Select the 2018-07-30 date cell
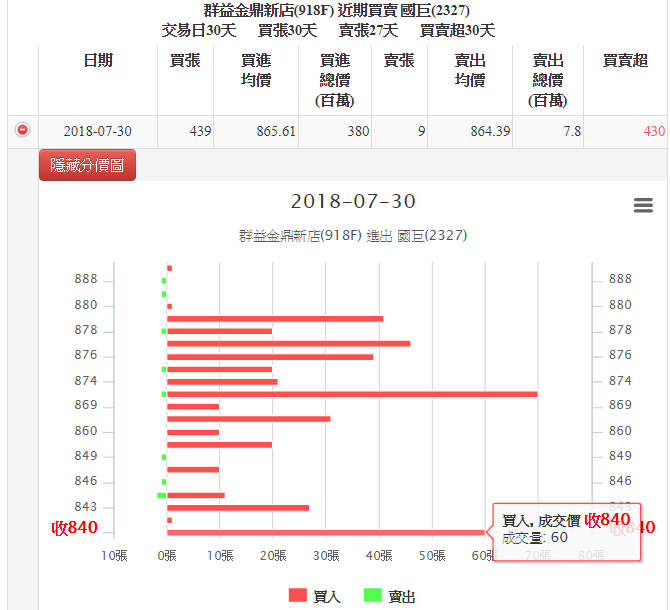 pyautogui.click(x=97, y=131)
